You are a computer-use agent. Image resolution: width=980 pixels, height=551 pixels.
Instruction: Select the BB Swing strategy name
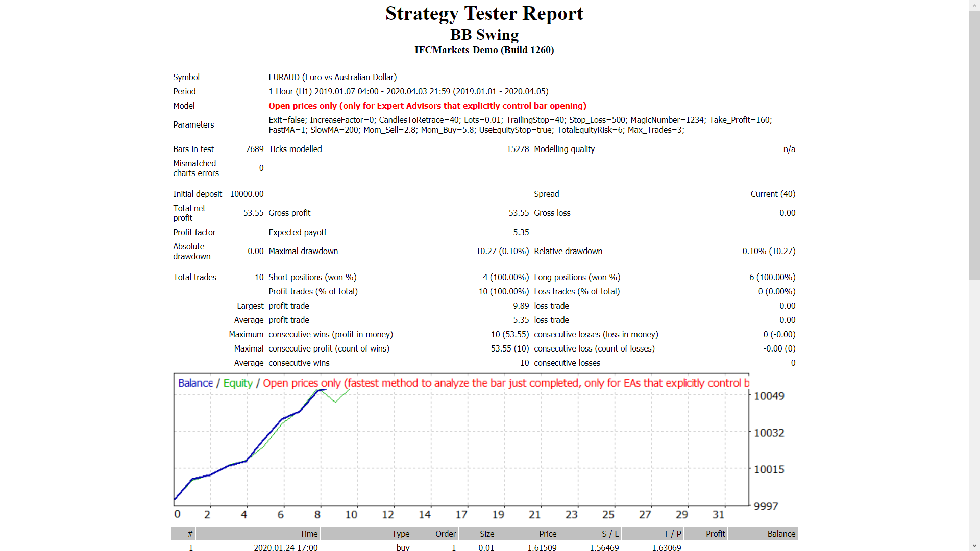coord(484,35)
